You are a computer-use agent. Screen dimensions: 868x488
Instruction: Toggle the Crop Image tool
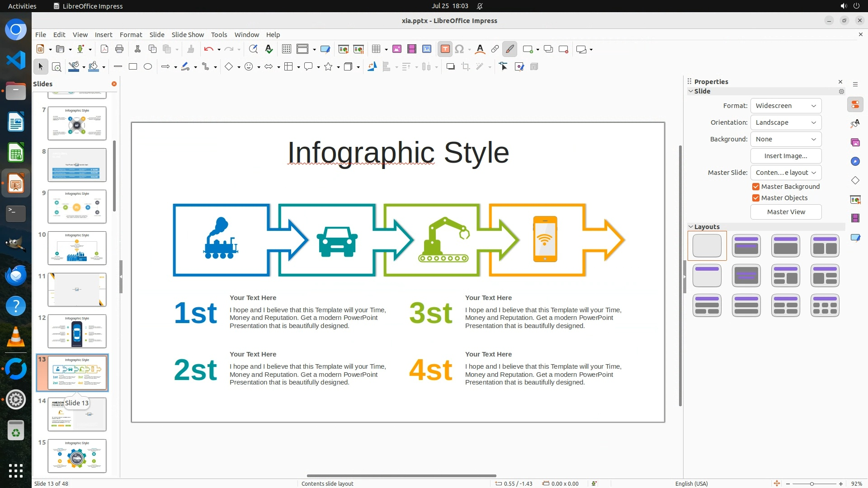coord(465,67)
